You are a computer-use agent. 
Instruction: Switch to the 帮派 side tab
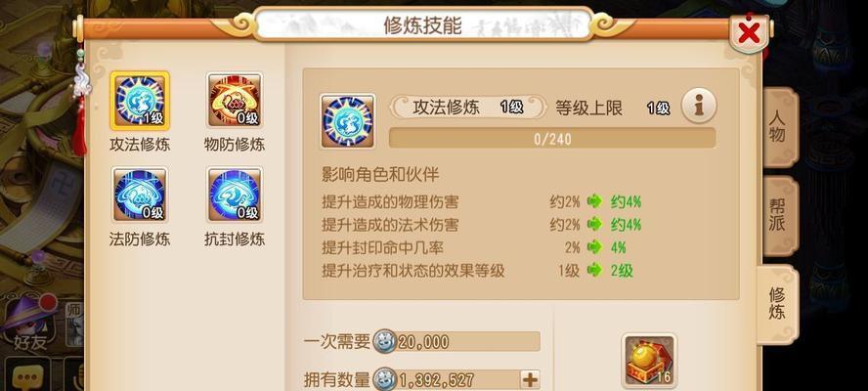click(x=778, y=215)
